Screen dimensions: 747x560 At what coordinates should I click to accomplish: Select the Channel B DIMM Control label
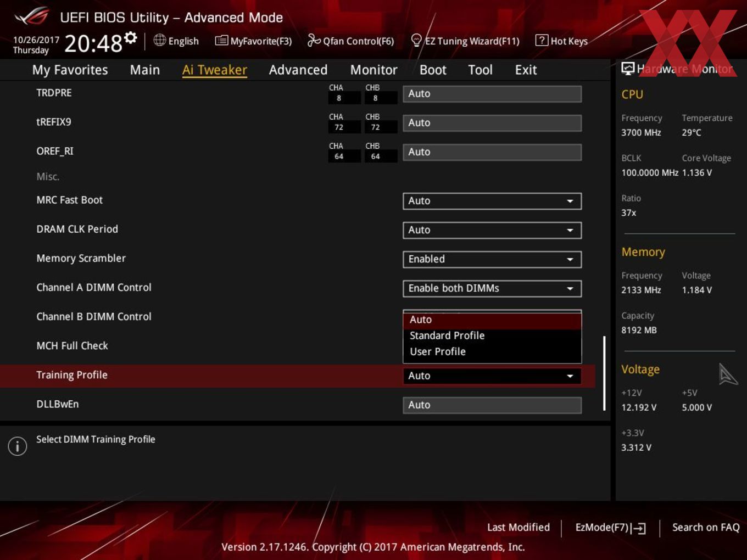[94, 317]
